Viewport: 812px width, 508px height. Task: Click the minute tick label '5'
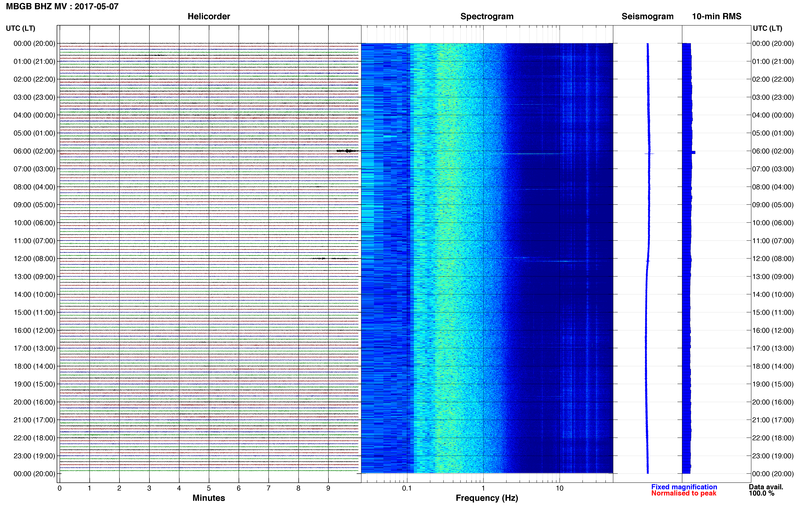pos(209,488)
